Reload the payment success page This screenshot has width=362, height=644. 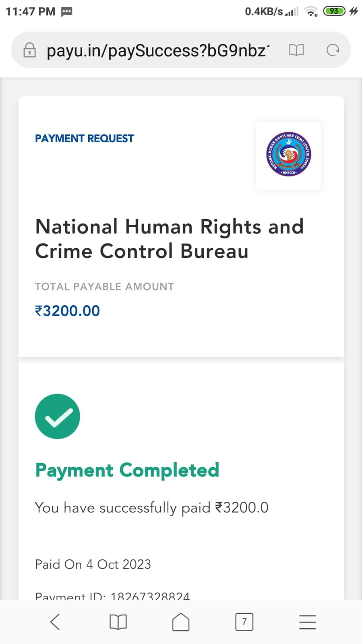tap(333, 50)
